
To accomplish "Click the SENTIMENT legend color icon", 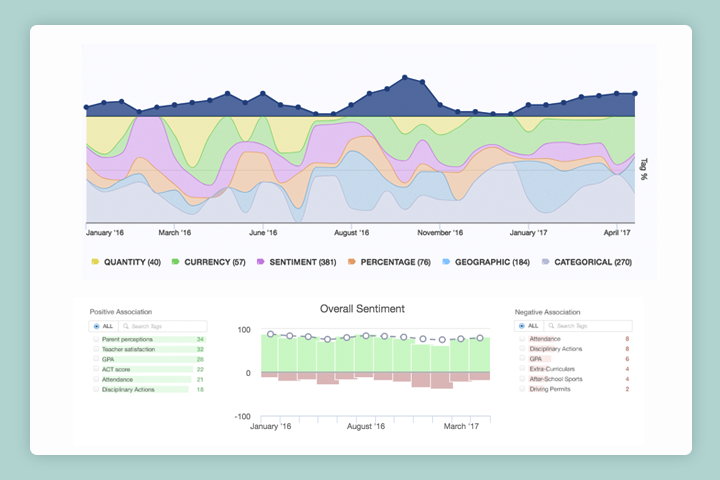I will coord(260,262).
